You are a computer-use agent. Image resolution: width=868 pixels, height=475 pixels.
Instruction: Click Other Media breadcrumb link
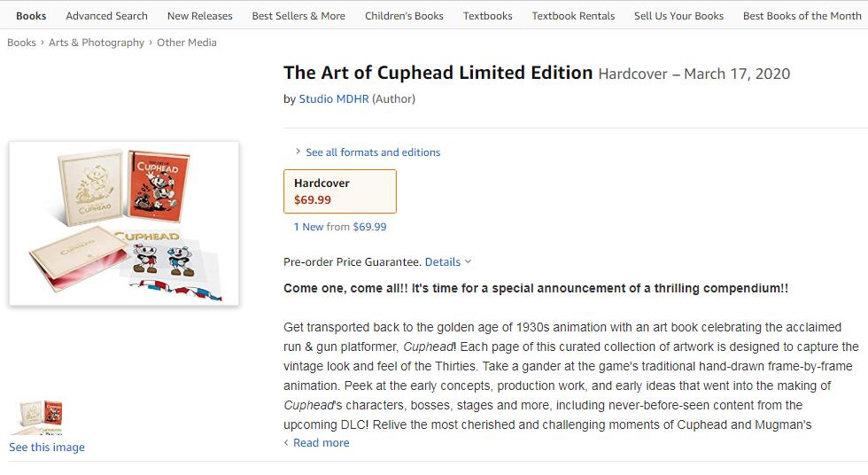pyautogui.click(x=187, y=43)
